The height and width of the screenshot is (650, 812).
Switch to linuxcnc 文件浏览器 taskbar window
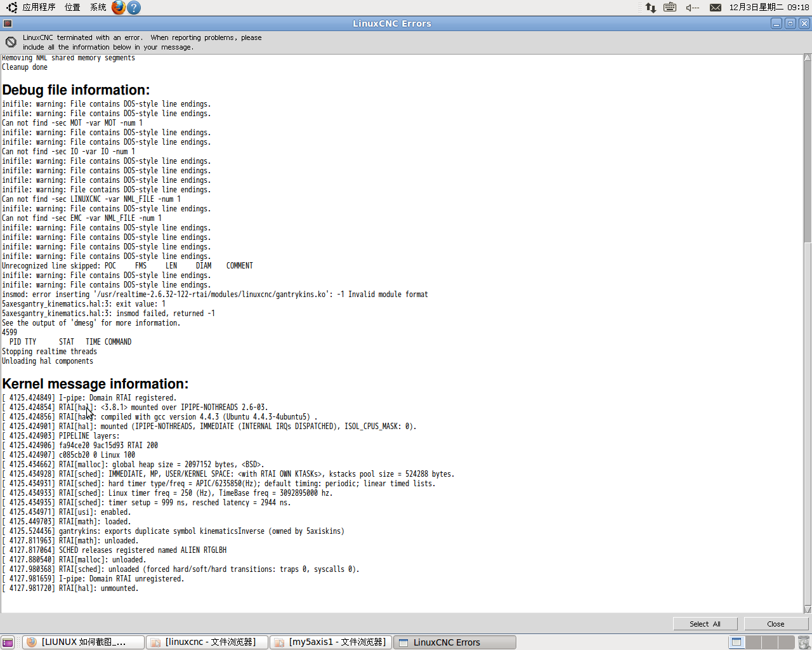click(x=207, y=642)
